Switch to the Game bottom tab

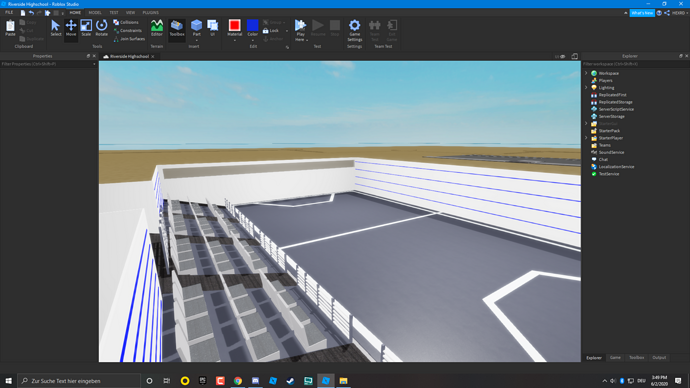pos(615,358)
